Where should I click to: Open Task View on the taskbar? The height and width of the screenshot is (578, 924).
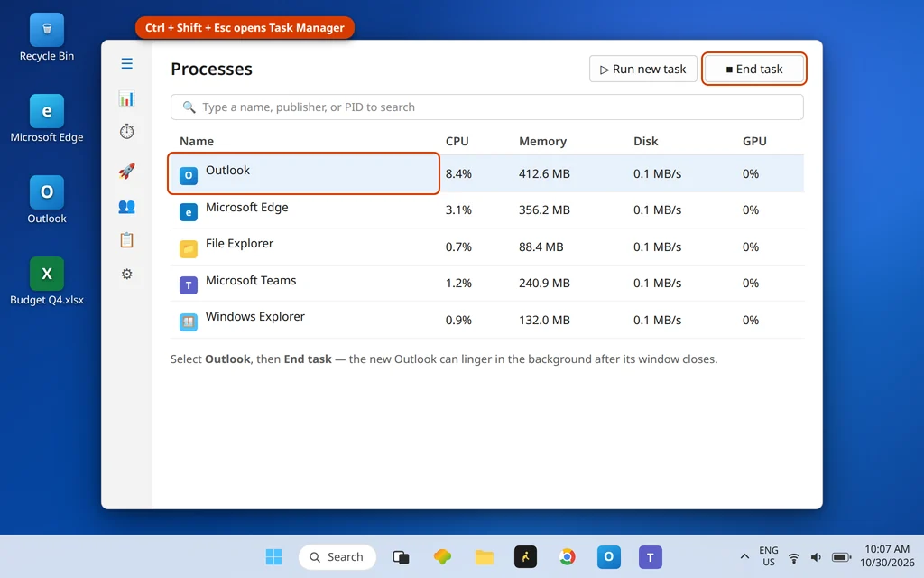[401, 556]
